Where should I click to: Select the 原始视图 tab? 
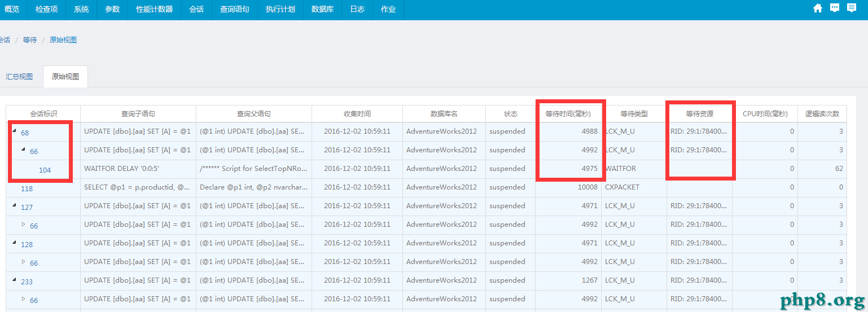[65, 77]
